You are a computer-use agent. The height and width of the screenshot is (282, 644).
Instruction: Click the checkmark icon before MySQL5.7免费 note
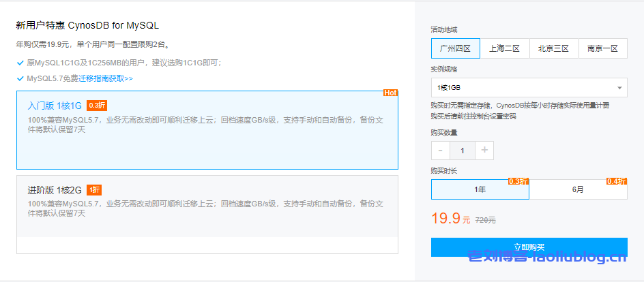(x=20, y=78)
